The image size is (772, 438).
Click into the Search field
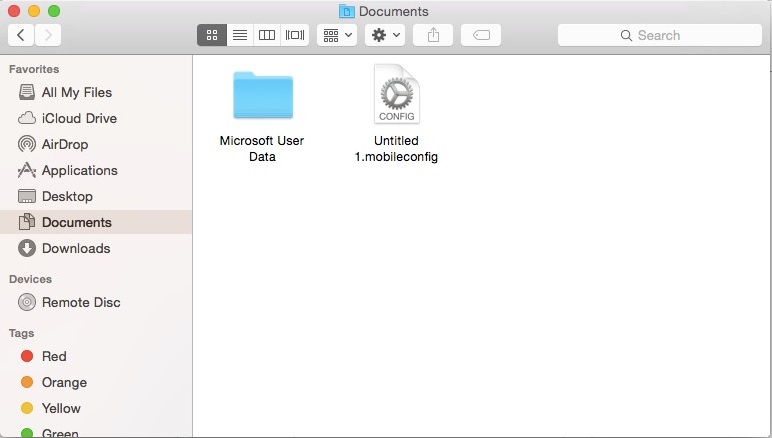660,35
